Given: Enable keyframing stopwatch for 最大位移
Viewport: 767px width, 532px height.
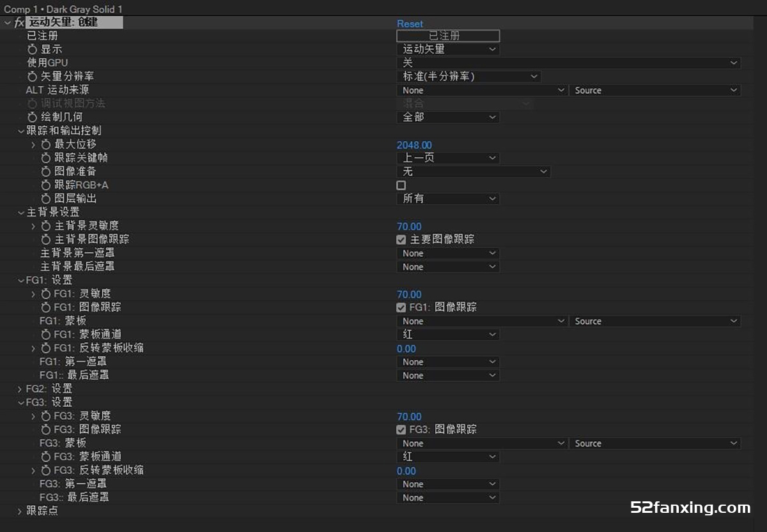Looking at the screenshot, I should pyautogui.click(x=45, y=144).
